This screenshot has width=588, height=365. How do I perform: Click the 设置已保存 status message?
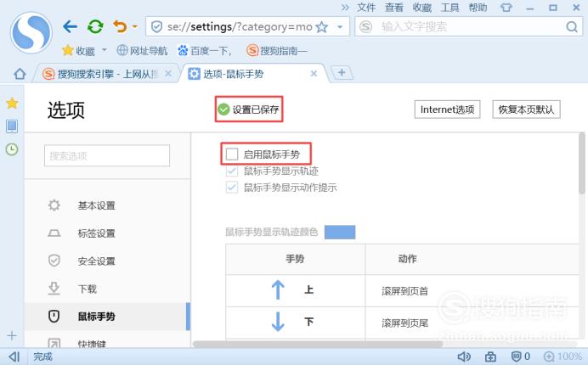point(249,109)
